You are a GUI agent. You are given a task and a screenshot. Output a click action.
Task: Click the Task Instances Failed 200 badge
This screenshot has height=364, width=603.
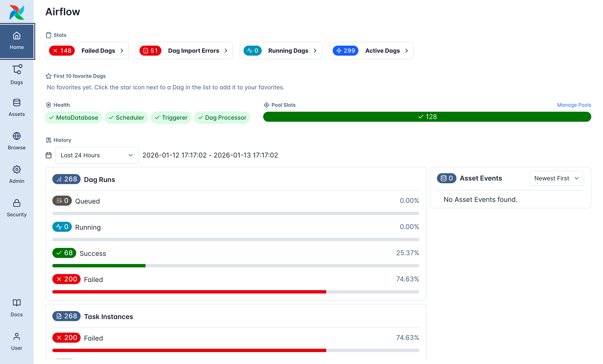click(x=67, y=338)
